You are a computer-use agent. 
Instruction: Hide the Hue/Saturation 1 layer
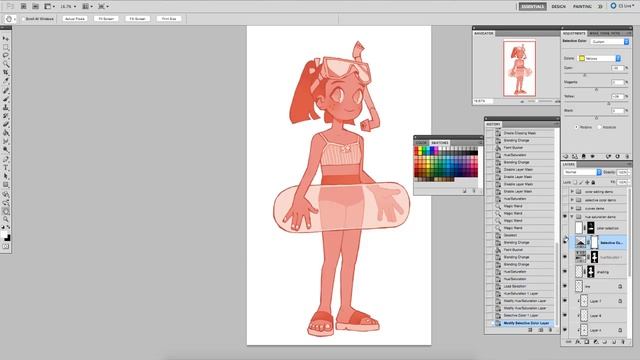click(565, 257)
